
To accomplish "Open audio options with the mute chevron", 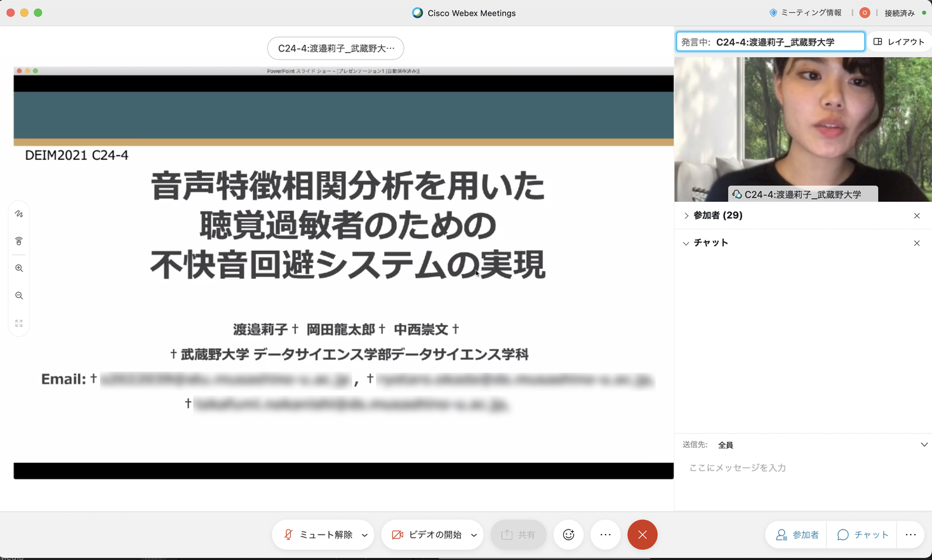I will click(365, 534).
